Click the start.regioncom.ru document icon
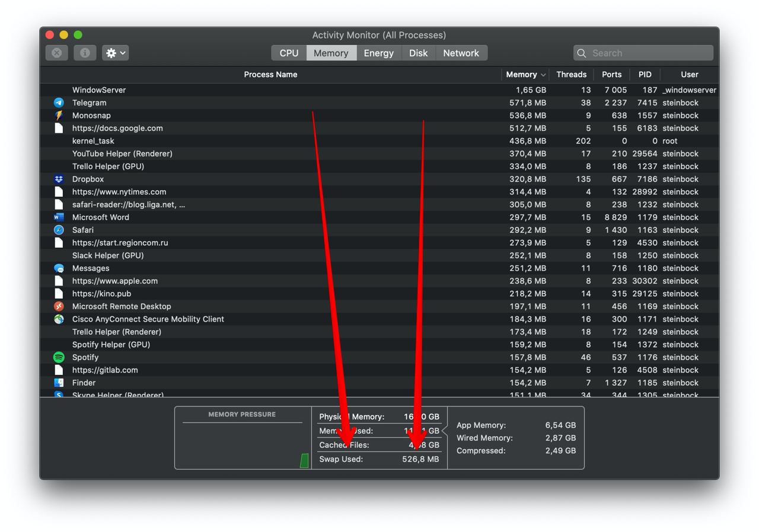Image resolution: width=759 pixels, height=532 pixels. coord(59,243)
